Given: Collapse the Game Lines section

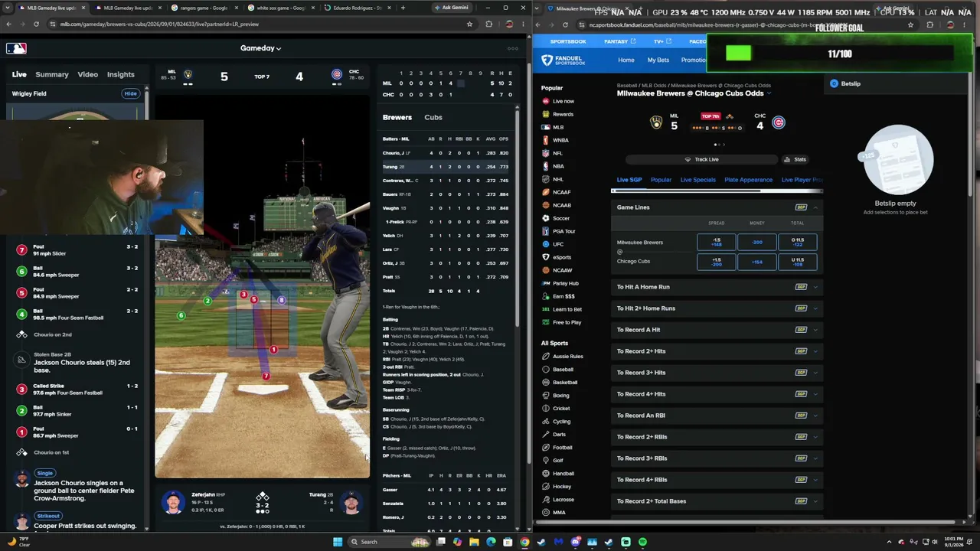Looking at the screenshot, I should pos(815,207).
